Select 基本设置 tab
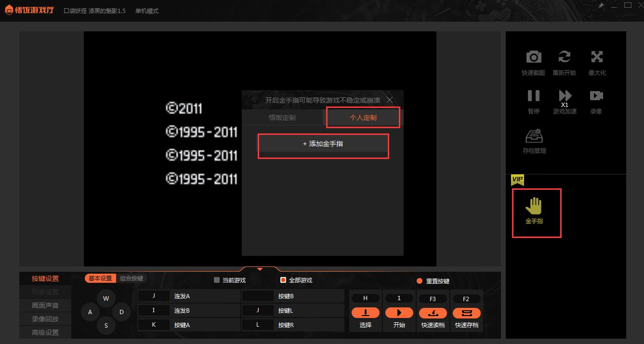 [100, 278]
